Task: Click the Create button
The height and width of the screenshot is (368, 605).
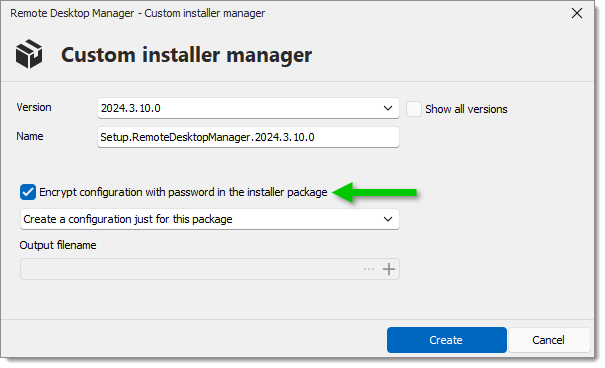Action: coord(446,340)
